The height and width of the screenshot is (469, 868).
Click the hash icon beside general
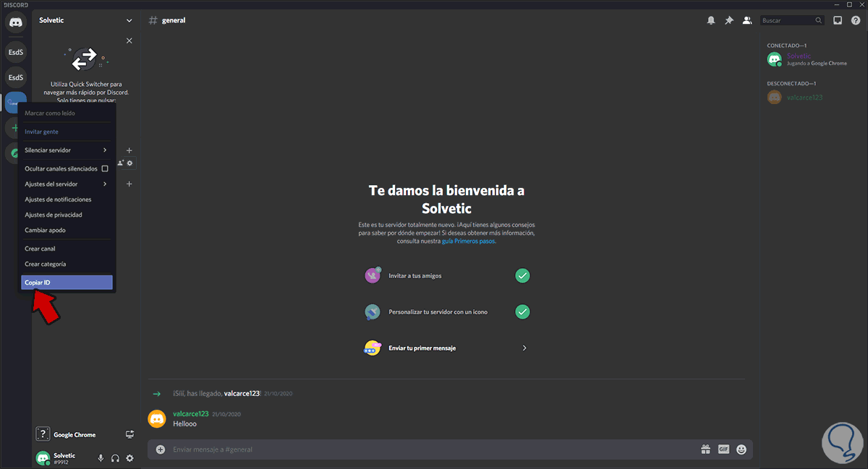point(153,20)
